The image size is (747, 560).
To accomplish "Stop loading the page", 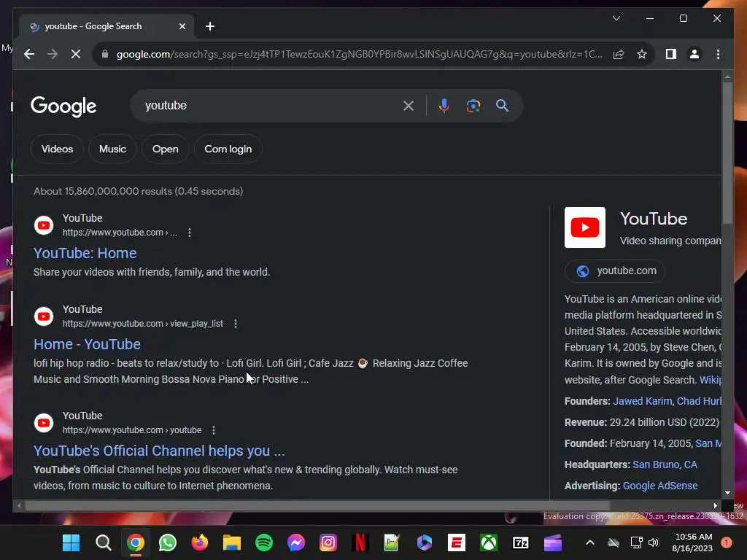I will (x=76, y=54).
